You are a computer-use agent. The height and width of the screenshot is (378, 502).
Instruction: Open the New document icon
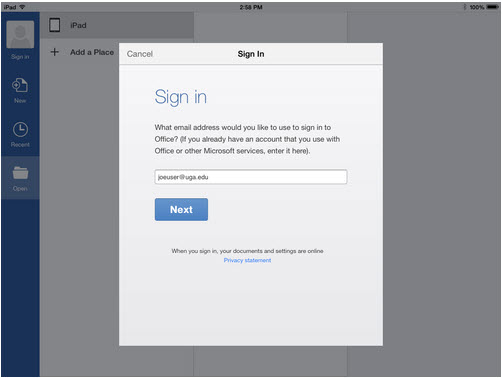(x=20, y=85)
